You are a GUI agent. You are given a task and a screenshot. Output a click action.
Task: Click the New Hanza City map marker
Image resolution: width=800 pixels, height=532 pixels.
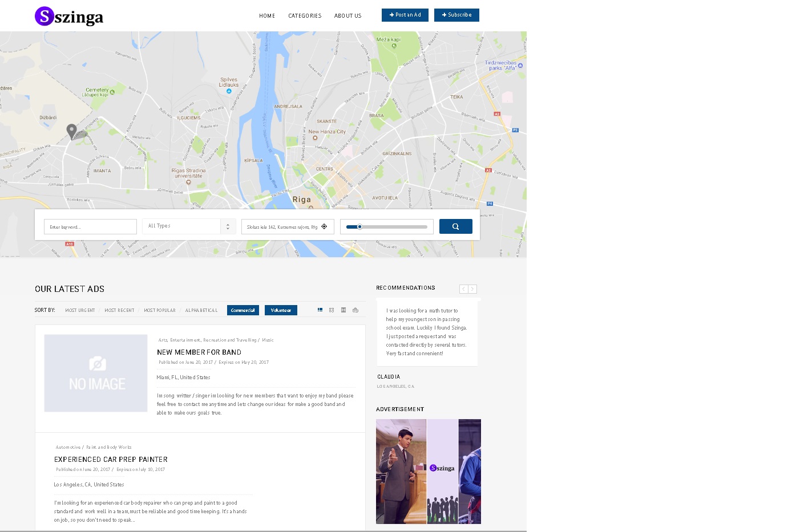click(x=315, y=137)
